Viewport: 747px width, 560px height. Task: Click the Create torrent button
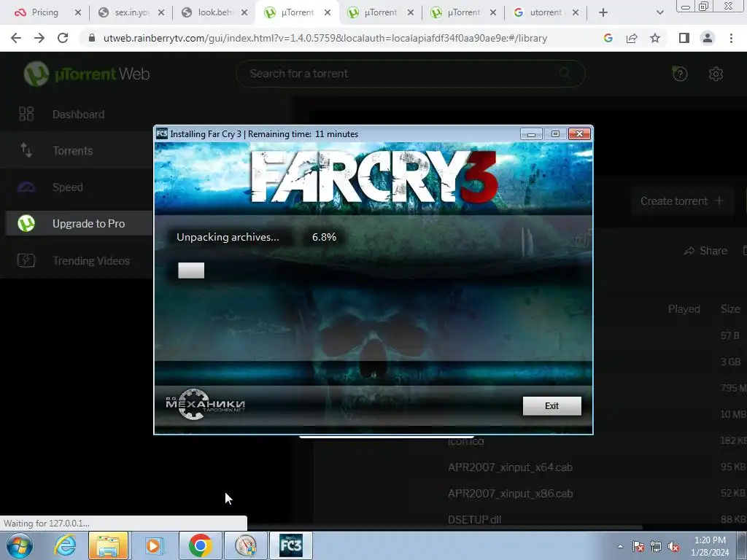(x=682, y=201)
